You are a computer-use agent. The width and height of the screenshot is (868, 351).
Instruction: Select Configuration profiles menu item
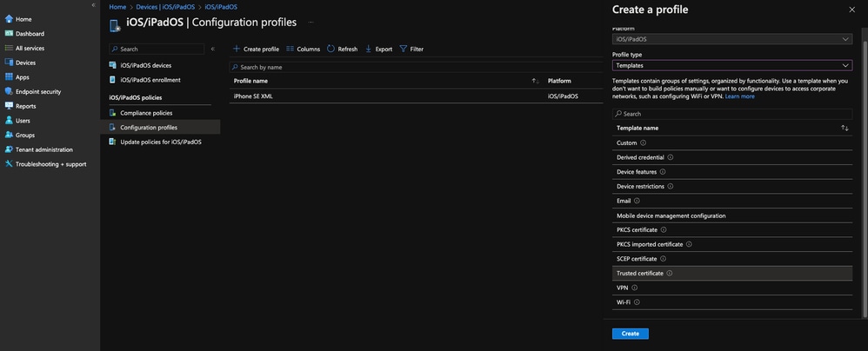pos(160,127)
